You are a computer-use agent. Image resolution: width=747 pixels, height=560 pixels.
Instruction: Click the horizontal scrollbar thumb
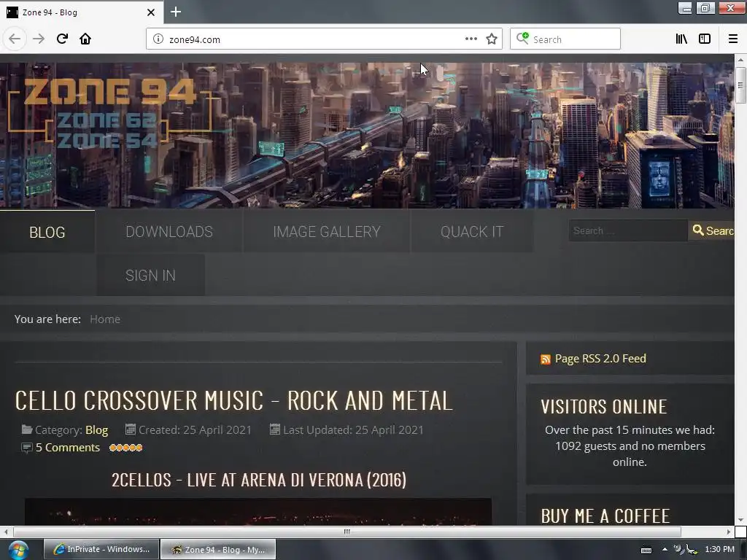pos(347,532)
